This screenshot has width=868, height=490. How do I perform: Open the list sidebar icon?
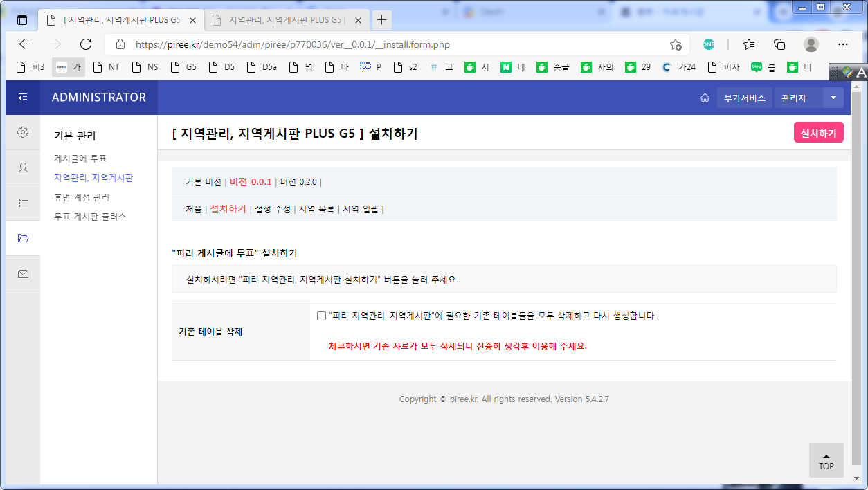[23, 203]
